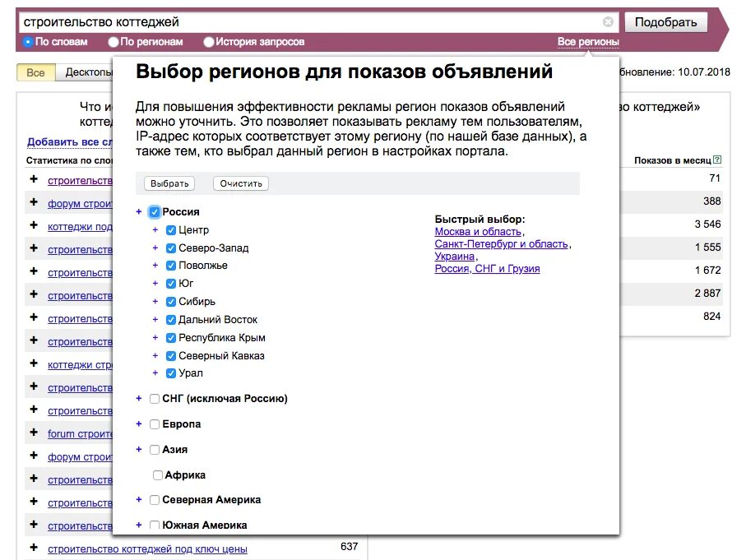This screenshot has height=560, width=746.
Task: Check the Африка checkbox
Action: pos(157,474)
